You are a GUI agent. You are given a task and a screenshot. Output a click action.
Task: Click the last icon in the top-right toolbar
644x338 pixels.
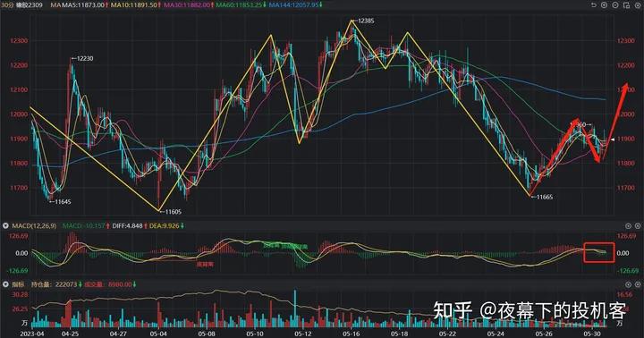pos(638,5)
